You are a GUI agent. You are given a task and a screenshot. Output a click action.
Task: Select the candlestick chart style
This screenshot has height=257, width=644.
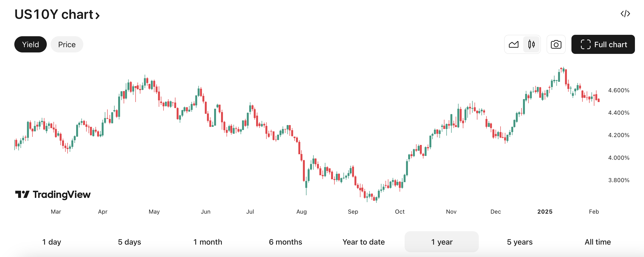(x=531, y=44)
